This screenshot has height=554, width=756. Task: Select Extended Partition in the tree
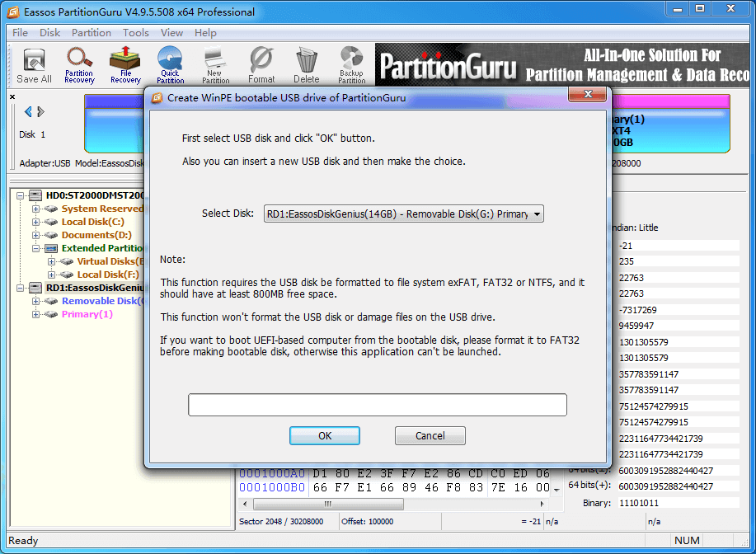(x=103, y=248)
